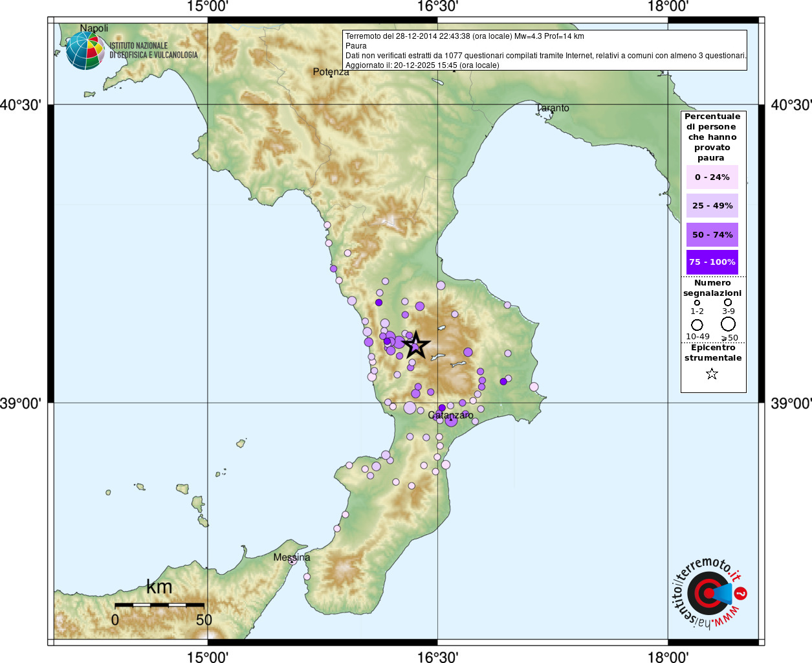Click the Catanzaro city label

pyautogui.click(x=450, y=415)
